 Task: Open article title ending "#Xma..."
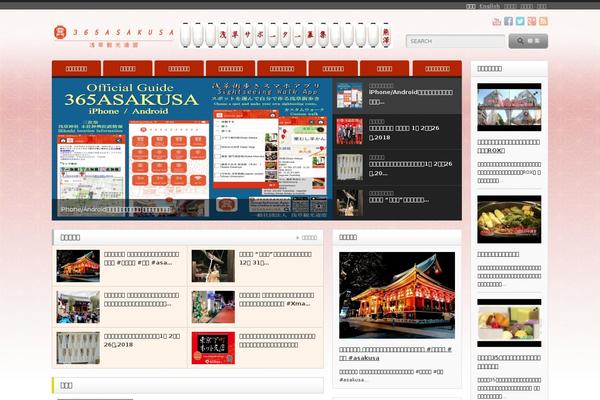[x=277, y=299]
